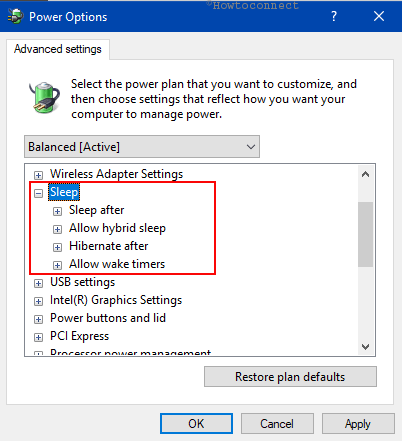Click the green battery plug icon

pyautogui.click(x=44, y=98)
